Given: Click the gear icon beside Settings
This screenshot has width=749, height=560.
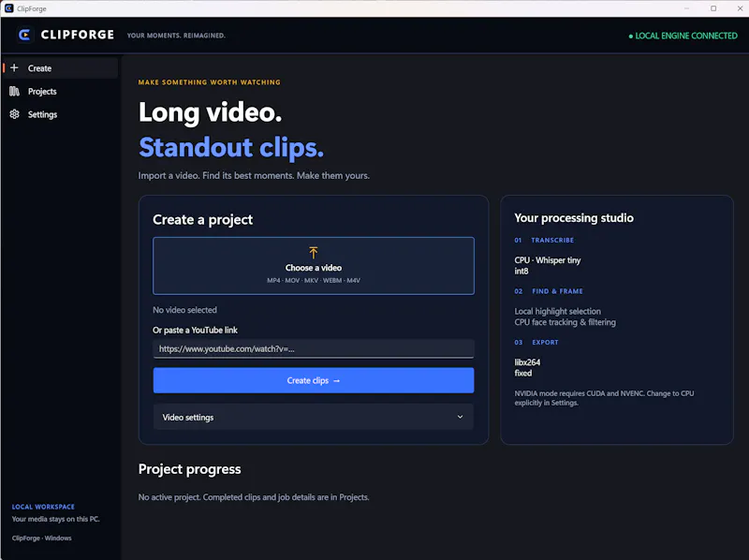Looking at the screenshot, I should [14, 114].
